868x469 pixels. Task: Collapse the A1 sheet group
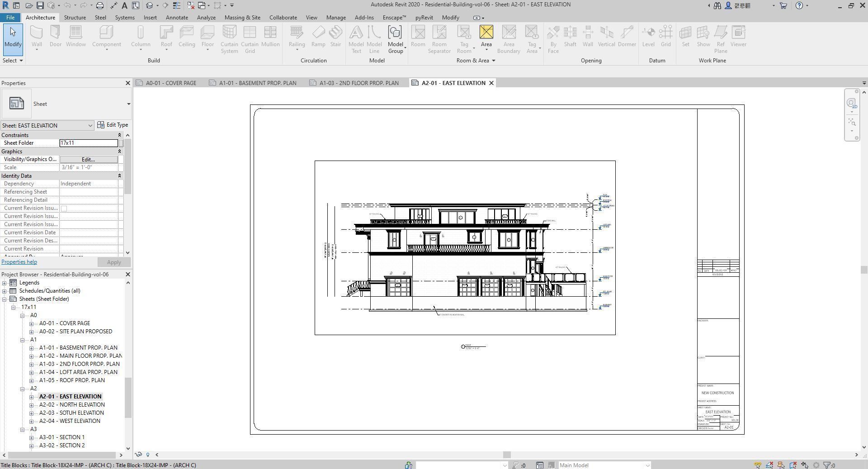pos(23,340)
